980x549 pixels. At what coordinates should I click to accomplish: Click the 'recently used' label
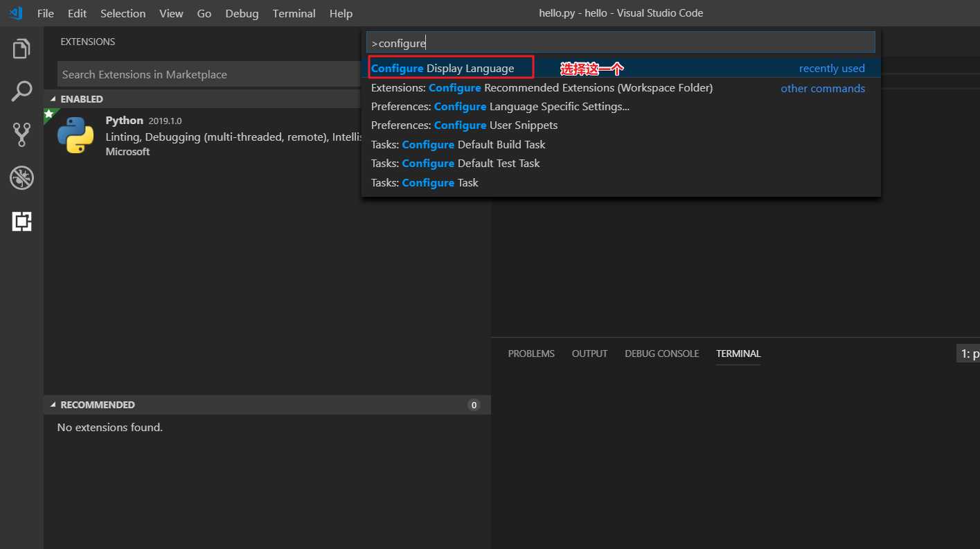coord(832,69)
